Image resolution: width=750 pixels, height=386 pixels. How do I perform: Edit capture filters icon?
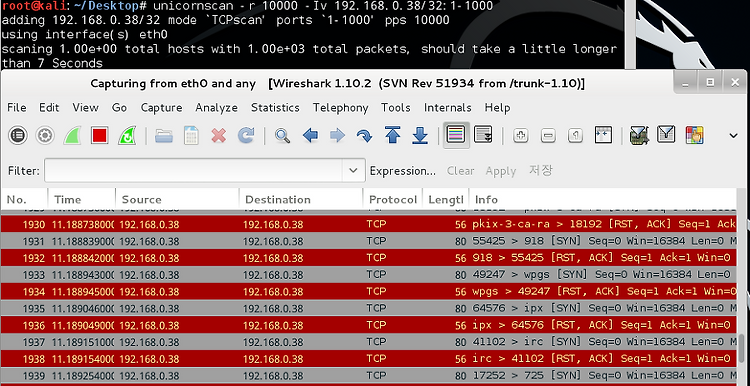(639, 135)
